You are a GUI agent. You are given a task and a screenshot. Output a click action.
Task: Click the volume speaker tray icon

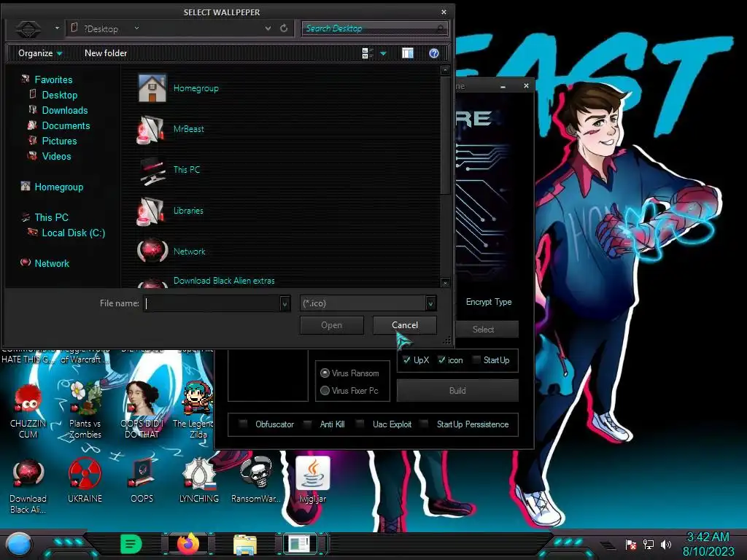point(665,544)
